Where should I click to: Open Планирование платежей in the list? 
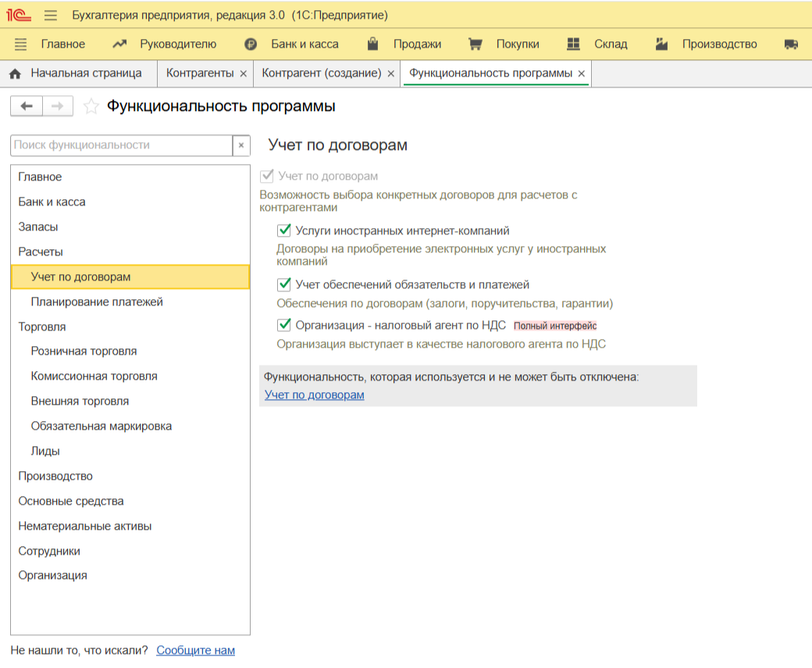point(97,302)
